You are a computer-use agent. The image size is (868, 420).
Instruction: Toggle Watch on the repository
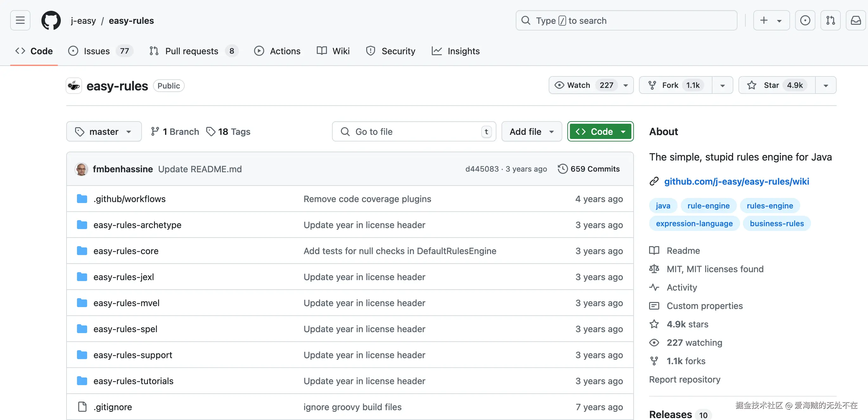pos(578,85)
